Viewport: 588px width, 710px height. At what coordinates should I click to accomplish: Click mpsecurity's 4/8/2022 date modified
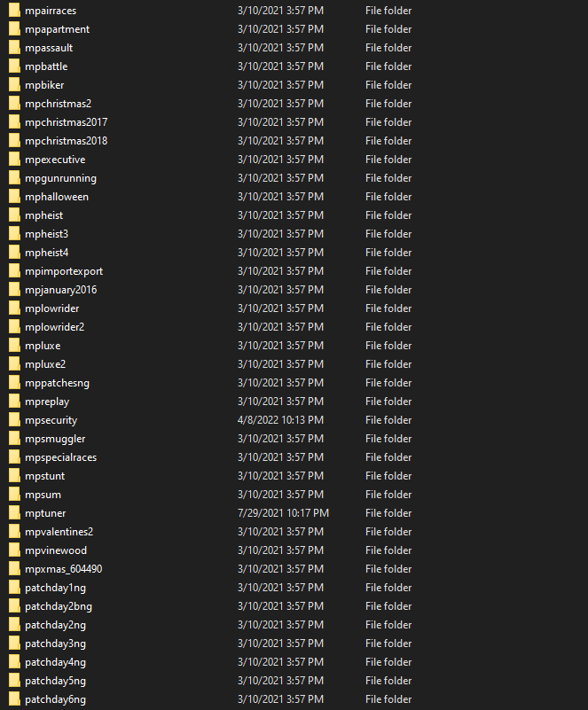(x=280, y=420)
